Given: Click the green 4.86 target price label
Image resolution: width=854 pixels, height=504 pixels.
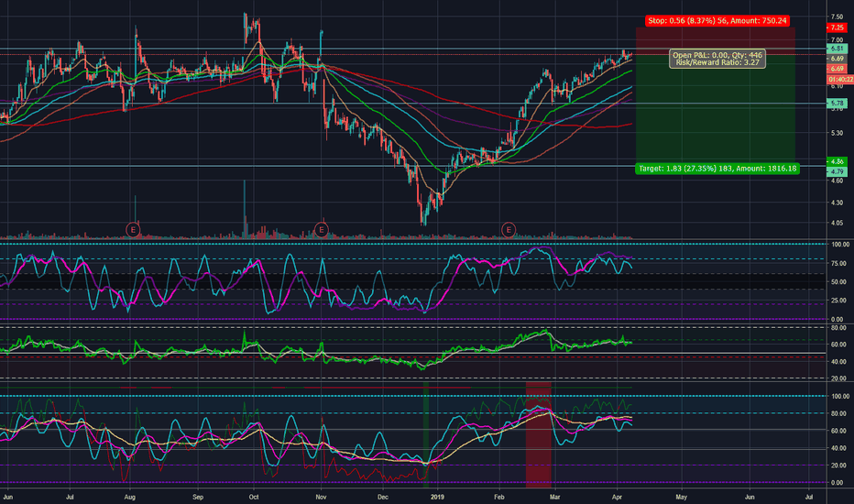Looking at the screenshot, I should click(838, 161).
